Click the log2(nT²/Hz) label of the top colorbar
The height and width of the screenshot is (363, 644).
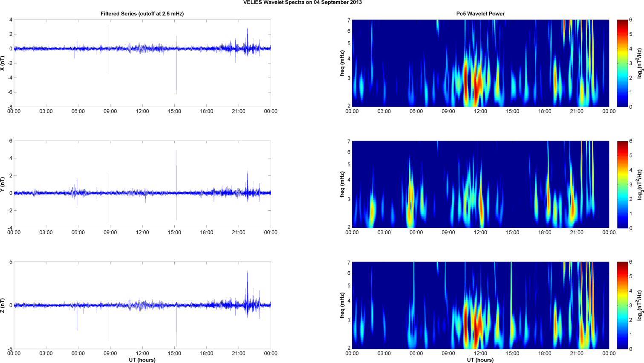(x=640, y=64)
